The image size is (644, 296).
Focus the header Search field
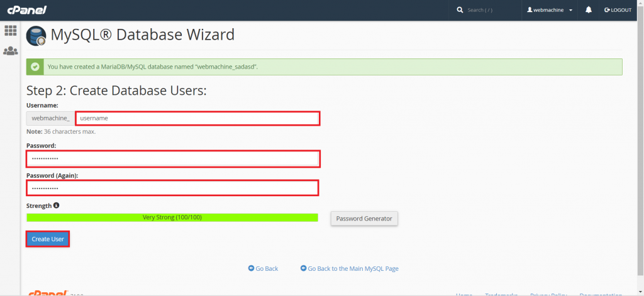[x=491, y=10]
